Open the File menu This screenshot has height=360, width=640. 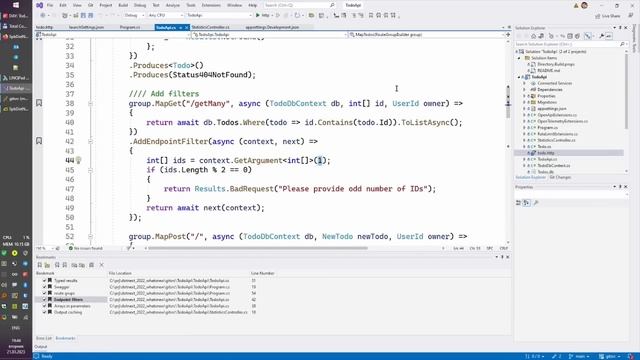click(x=50, y=5)
